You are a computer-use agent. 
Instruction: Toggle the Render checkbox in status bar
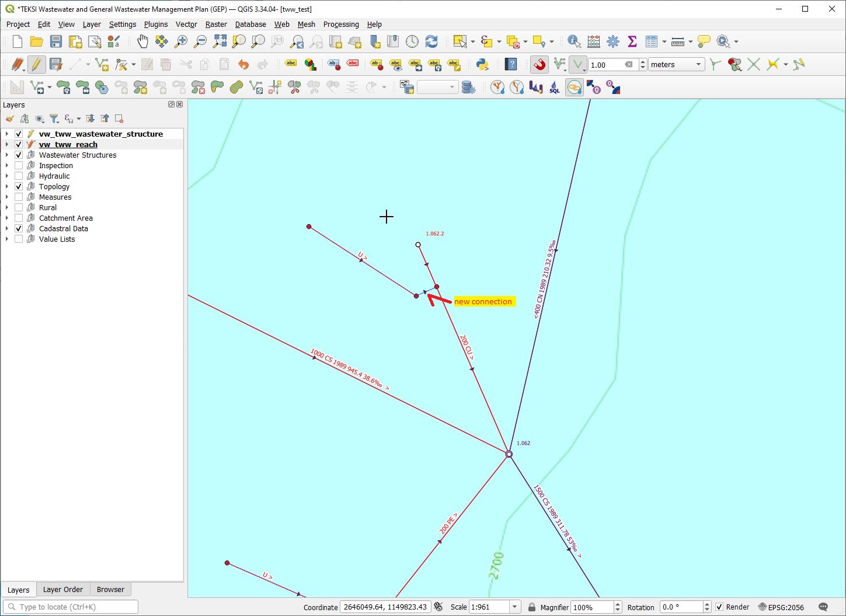click(x=719, y=607)
